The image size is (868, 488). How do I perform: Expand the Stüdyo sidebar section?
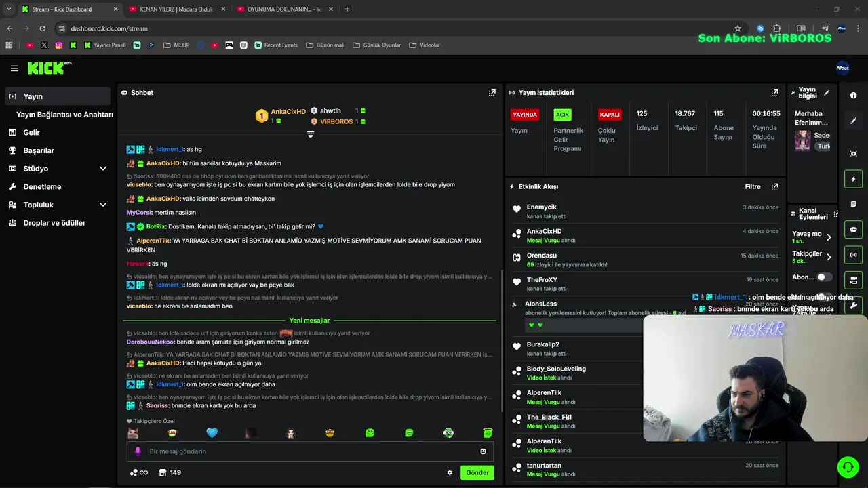pyautogui.click(x=103, y=169)
